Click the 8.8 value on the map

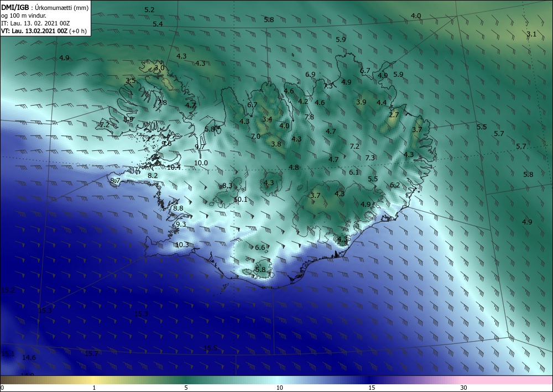pos(178,208)
